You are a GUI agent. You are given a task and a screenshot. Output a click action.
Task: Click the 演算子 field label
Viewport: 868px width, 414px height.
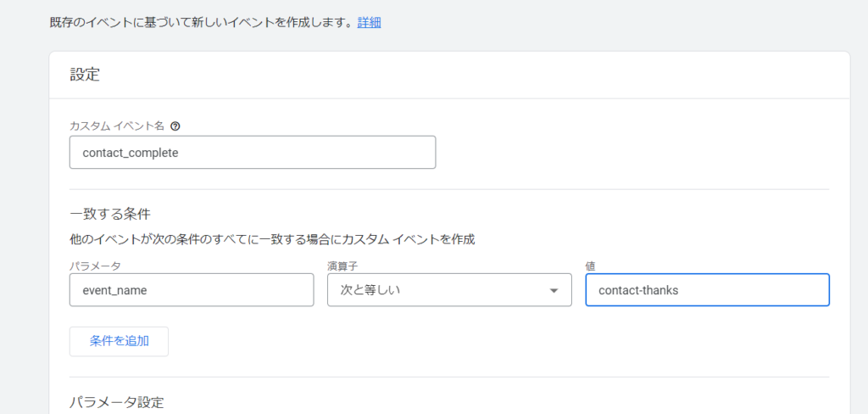point(343,266)
